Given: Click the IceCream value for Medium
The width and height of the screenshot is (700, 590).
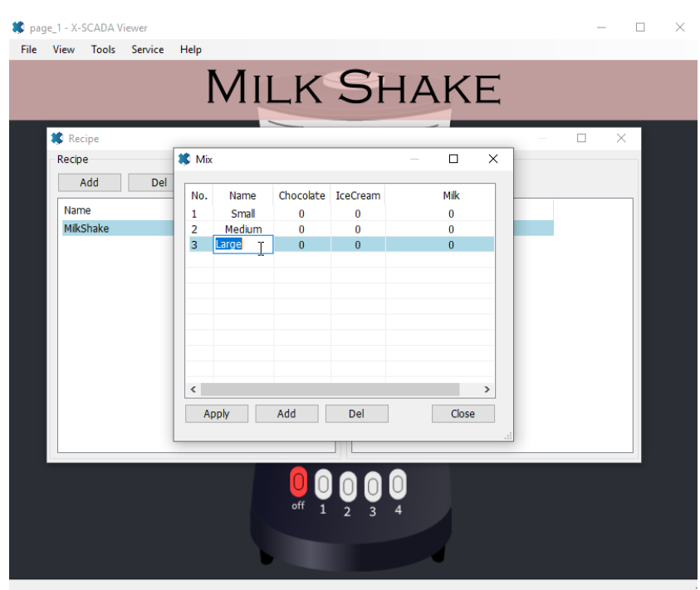Looking at the screenshot, I should [358, 229].
